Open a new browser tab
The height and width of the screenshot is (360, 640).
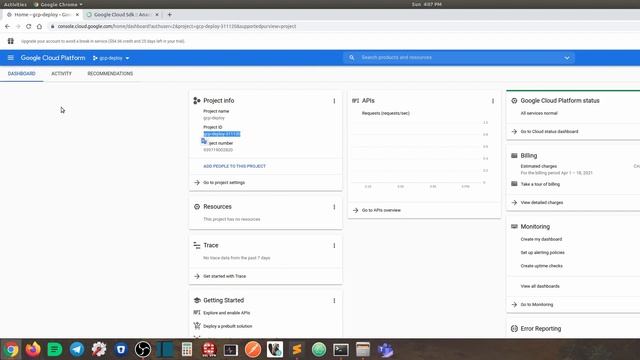point(169,15)
